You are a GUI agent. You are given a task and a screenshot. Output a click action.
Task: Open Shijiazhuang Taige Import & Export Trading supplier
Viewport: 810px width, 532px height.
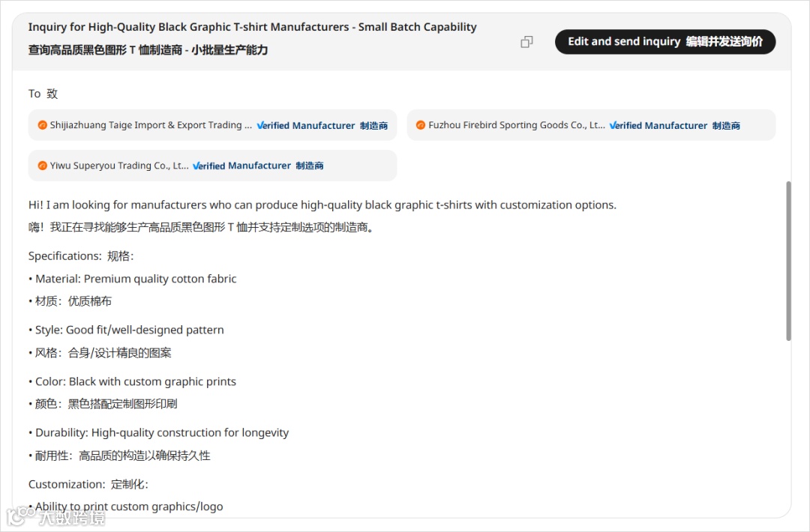coord(151,125)
